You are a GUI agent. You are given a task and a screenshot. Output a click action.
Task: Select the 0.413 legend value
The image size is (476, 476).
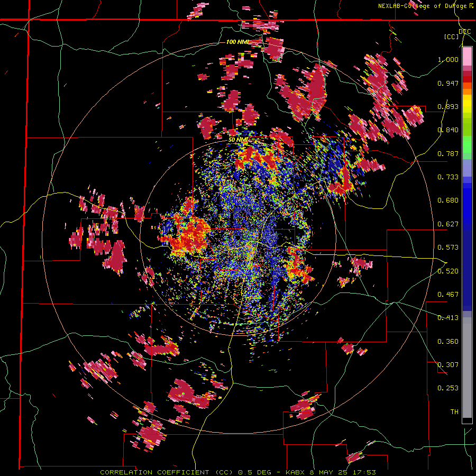click(x=448, y=318)
